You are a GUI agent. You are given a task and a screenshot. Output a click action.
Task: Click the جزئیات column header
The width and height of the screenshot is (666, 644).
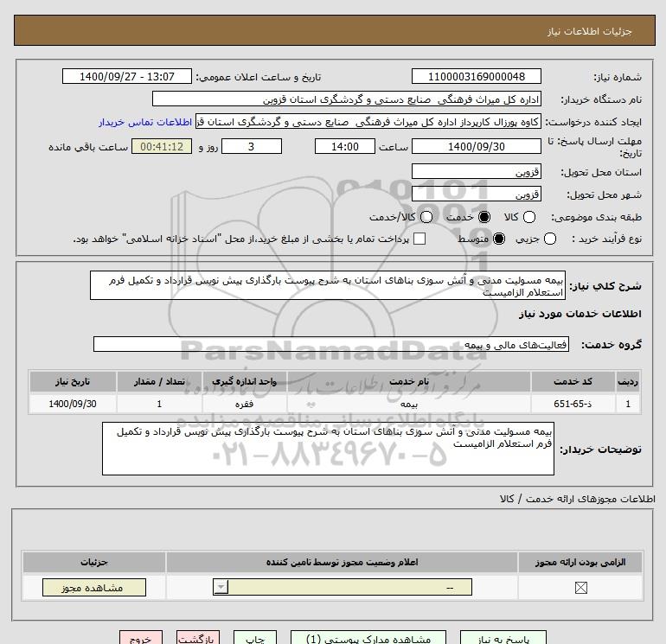pyautogui.click(x=94, y=563)
